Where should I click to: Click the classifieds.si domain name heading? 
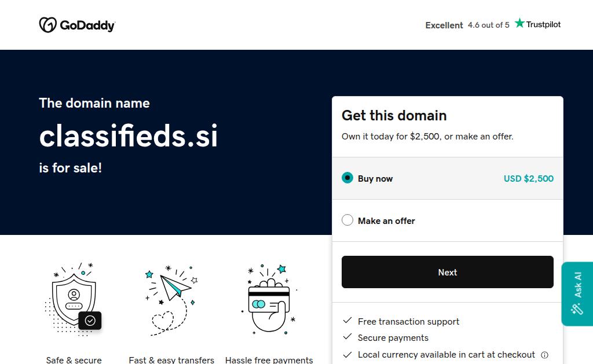[x=129, y=137]
